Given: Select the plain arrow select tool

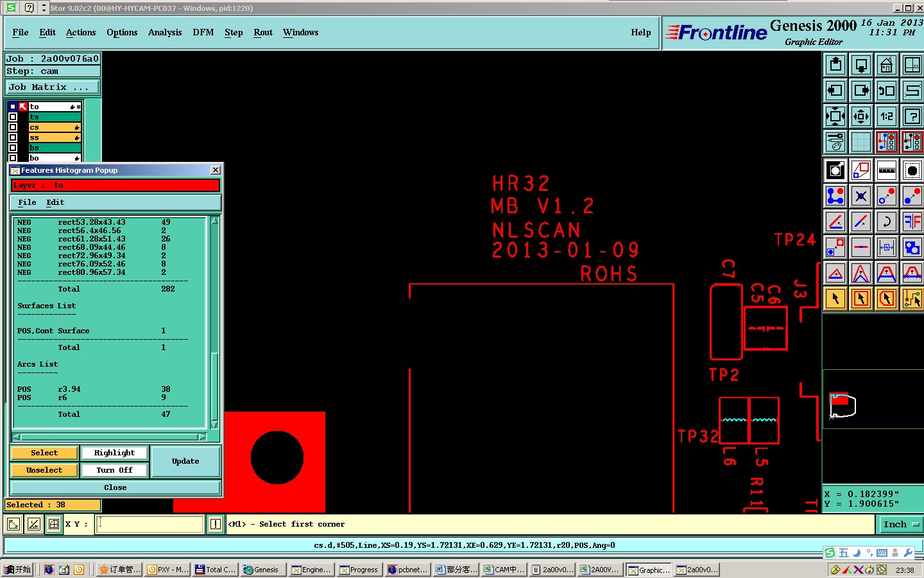Looking at the screenshot, I should pos(835,299).
